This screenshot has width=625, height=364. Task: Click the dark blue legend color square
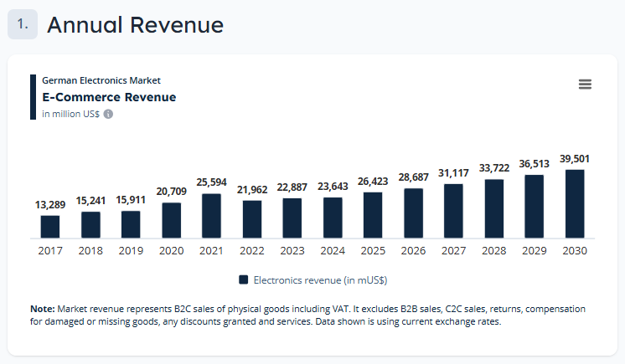244,280
